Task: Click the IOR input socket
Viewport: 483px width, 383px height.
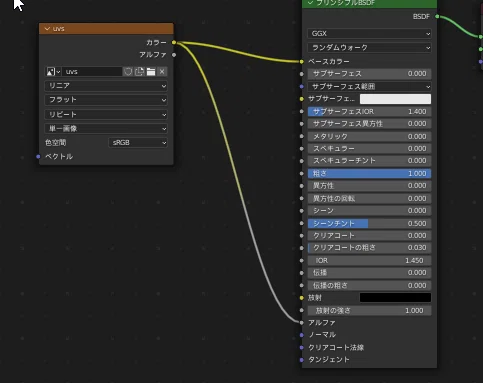Action: click(302, 260)
